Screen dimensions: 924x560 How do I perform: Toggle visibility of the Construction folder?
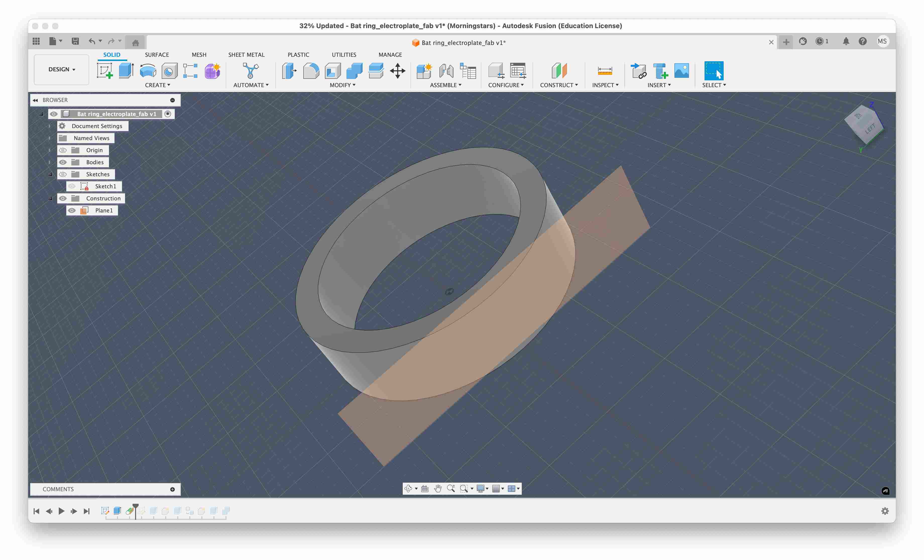click(x=63, y=198)
